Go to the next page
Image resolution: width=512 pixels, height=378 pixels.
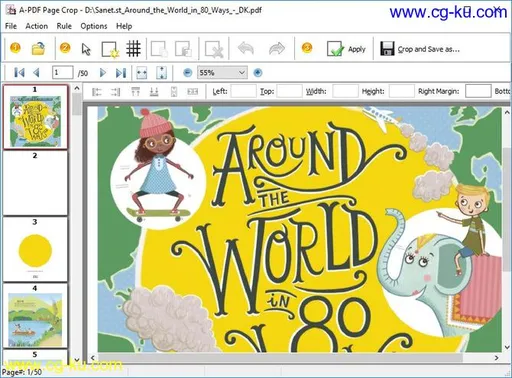(103, 72)
